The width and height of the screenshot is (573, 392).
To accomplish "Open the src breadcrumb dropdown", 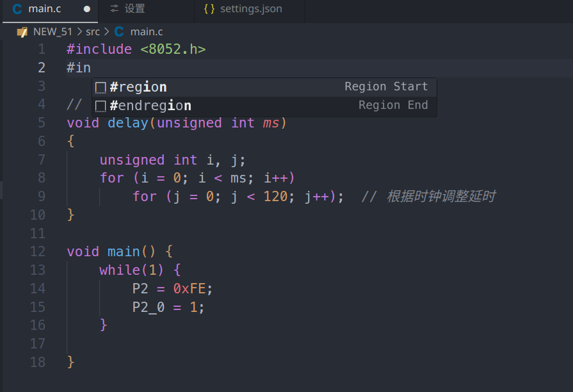I will point(93,31).
